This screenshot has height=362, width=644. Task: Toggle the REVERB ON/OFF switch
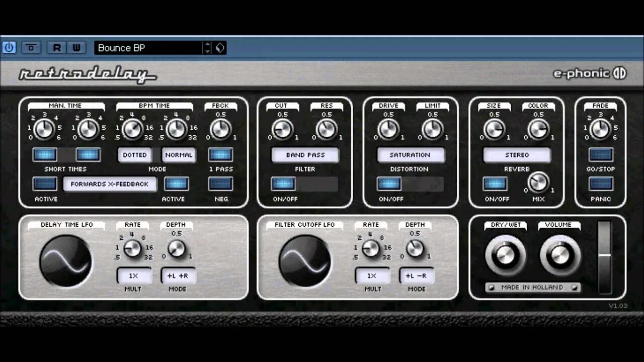[495, 184]
